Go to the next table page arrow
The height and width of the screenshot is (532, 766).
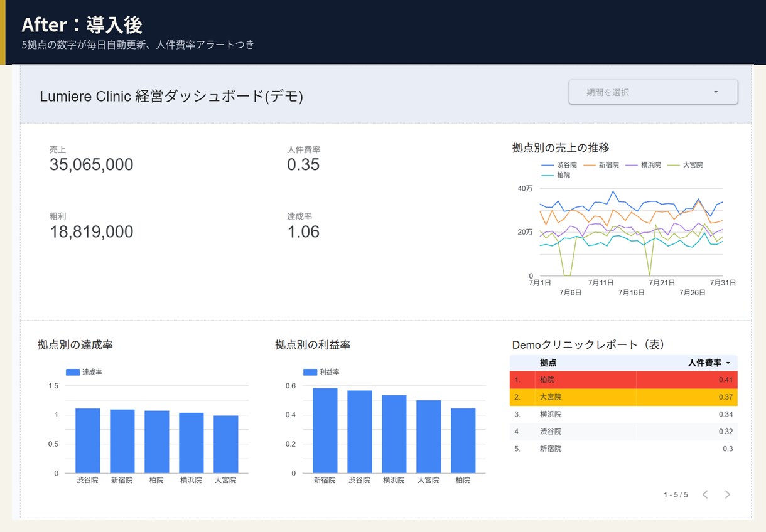click(727, 494)
